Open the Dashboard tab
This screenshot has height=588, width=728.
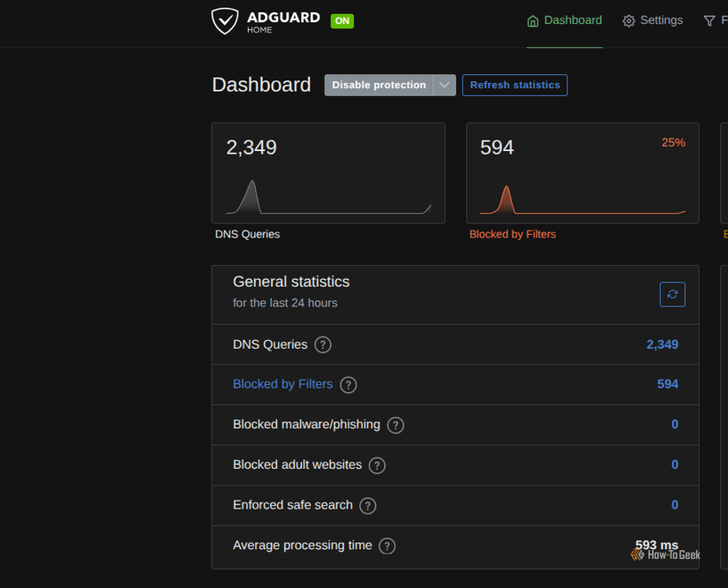pos(565,20)
